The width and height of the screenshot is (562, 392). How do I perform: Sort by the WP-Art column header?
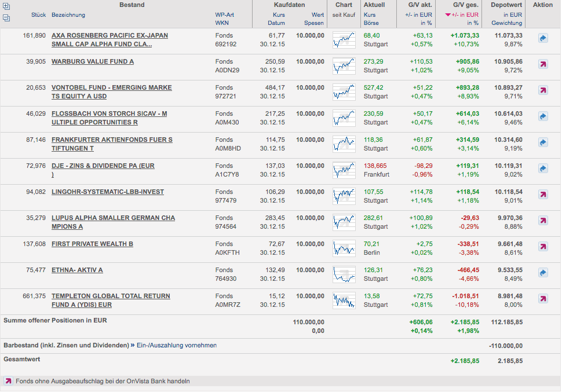[225, 15]
